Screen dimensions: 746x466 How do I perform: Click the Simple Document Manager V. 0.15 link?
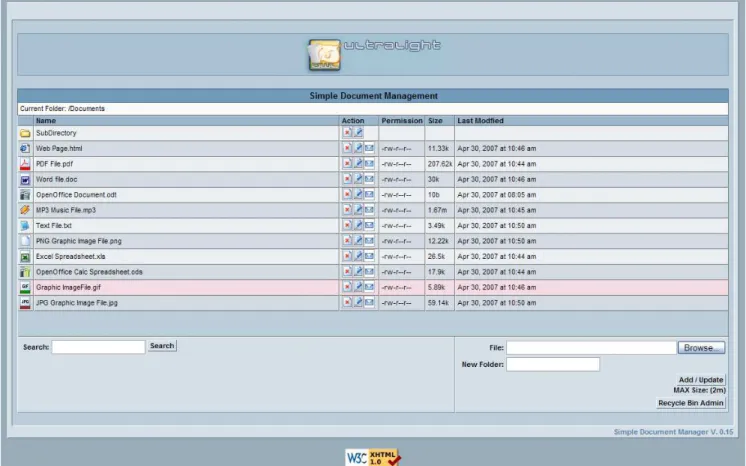[673, 432]
